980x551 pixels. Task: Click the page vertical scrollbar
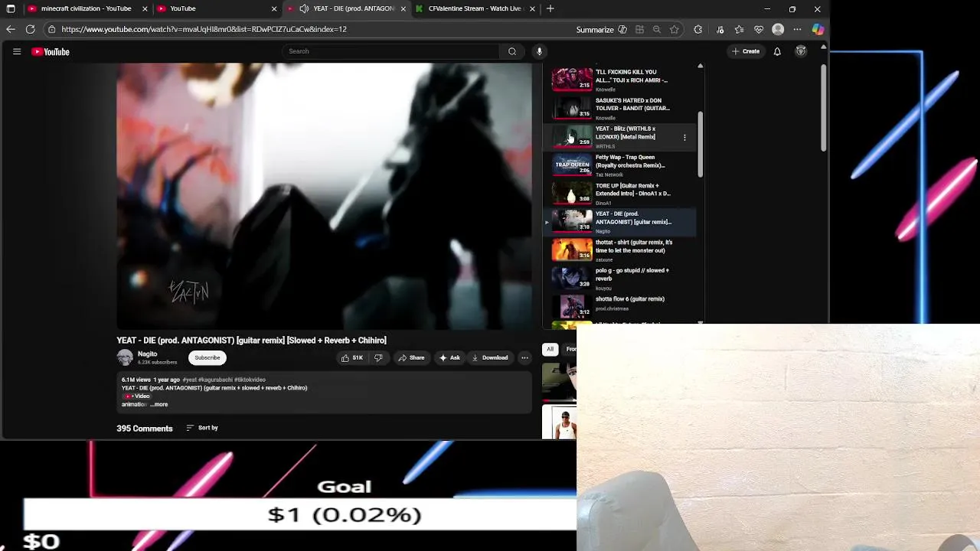(823, 107)
